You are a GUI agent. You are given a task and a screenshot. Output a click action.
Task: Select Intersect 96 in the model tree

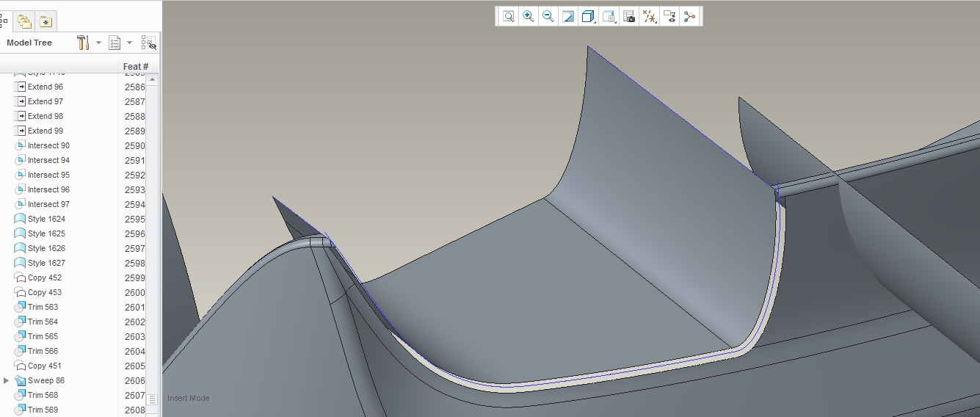(48, 189)
